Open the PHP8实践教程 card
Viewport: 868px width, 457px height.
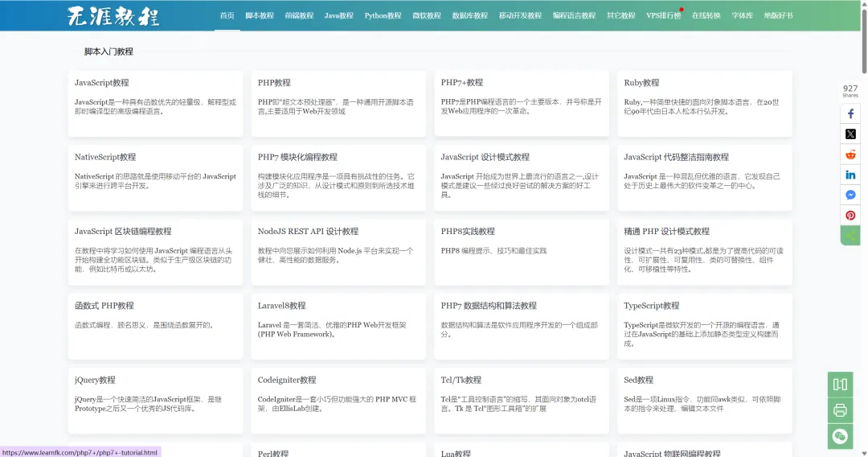click(522, 252)
